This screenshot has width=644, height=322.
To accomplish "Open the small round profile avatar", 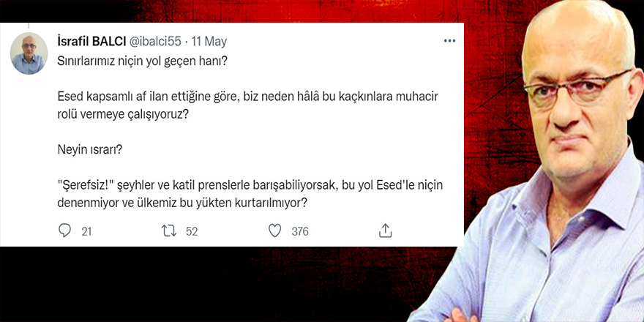I will pos(29,53).
